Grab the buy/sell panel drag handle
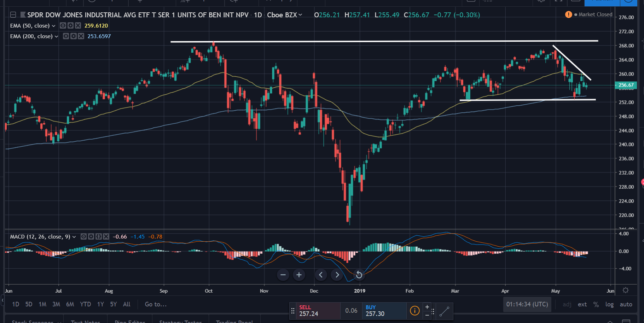644x323 pixels. tap(293, 311)
